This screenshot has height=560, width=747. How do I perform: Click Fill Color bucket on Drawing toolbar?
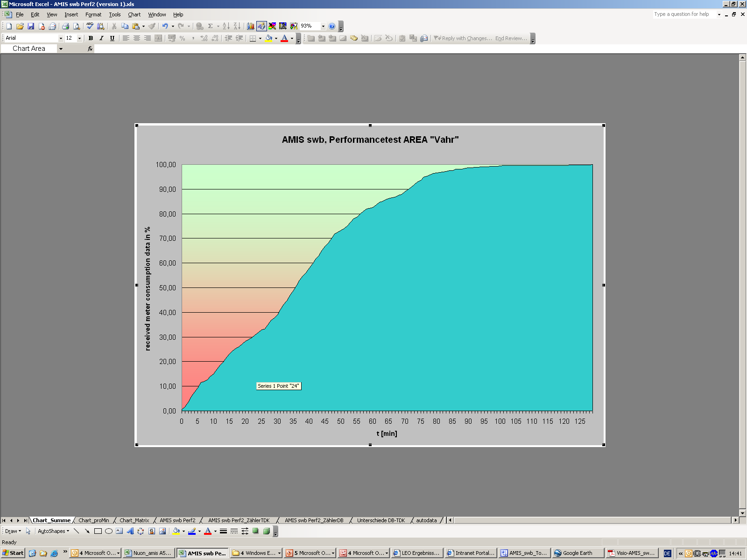(x=176, y=531)
